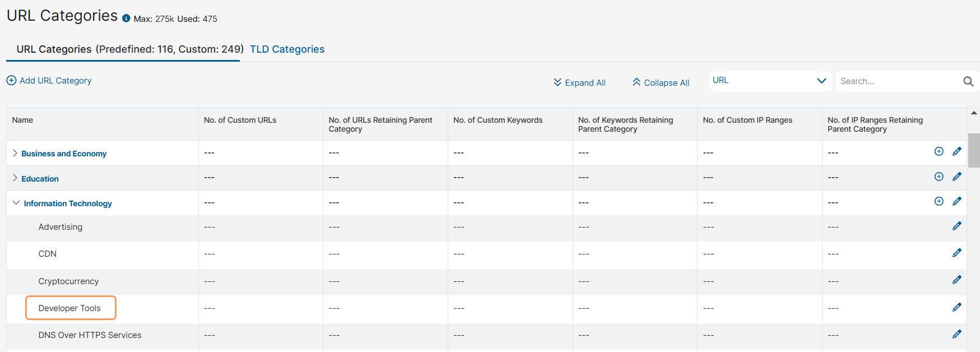
Task: Switch to the TLD Categories tab
Action: pyautogui.click(x=287, y=49)
